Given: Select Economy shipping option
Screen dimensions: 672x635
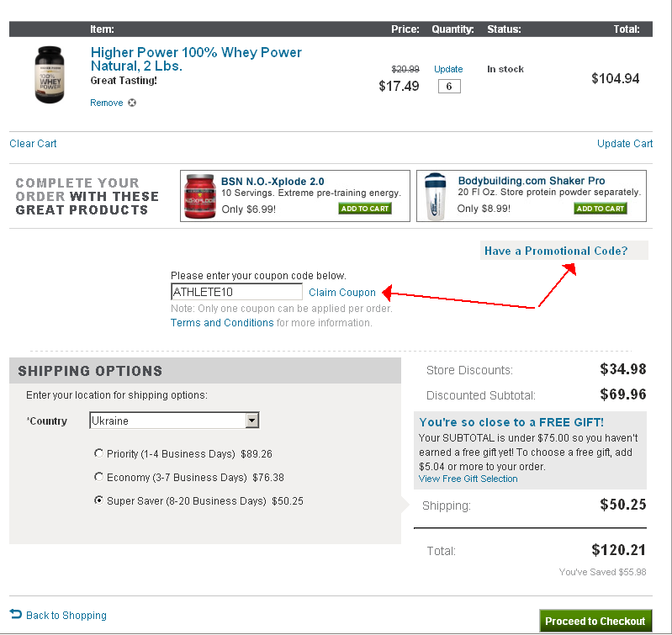Looking at the screenshot, I should click(99, 478).
